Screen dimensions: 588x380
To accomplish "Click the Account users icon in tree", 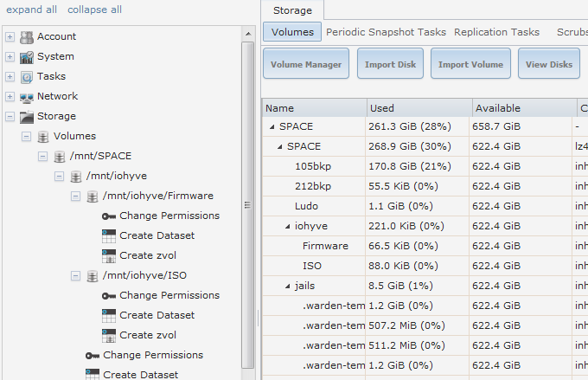I will coord(27,36).
